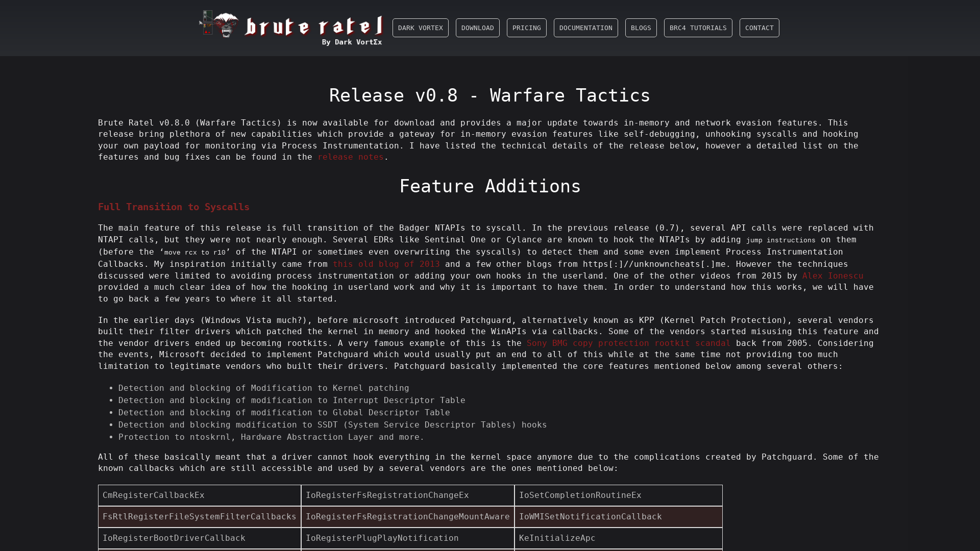Click the Interrupt Descriptor Table bullet
This screenshot has width=980, height=551.
[x=292, y=400]
